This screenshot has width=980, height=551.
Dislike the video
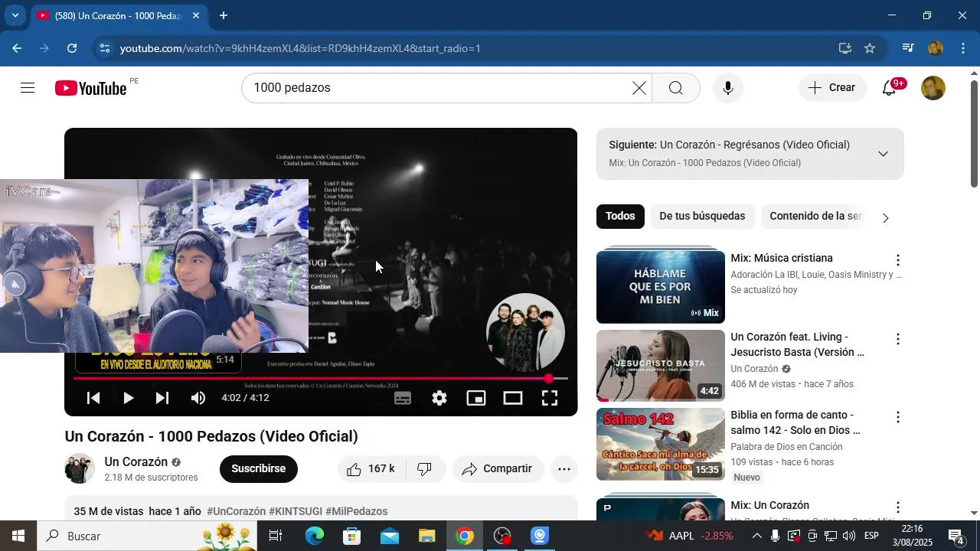coord(425,469)
